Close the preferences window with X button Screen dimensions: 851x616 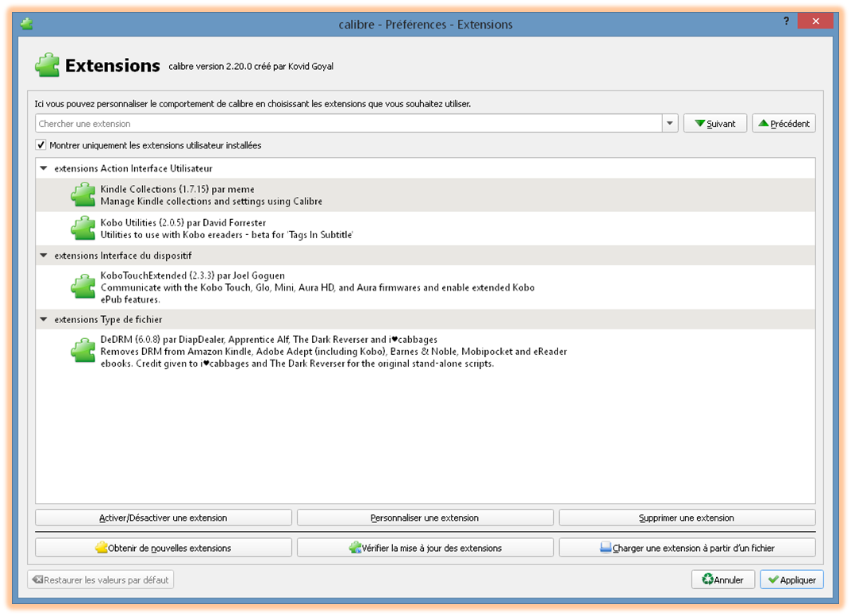815,21
